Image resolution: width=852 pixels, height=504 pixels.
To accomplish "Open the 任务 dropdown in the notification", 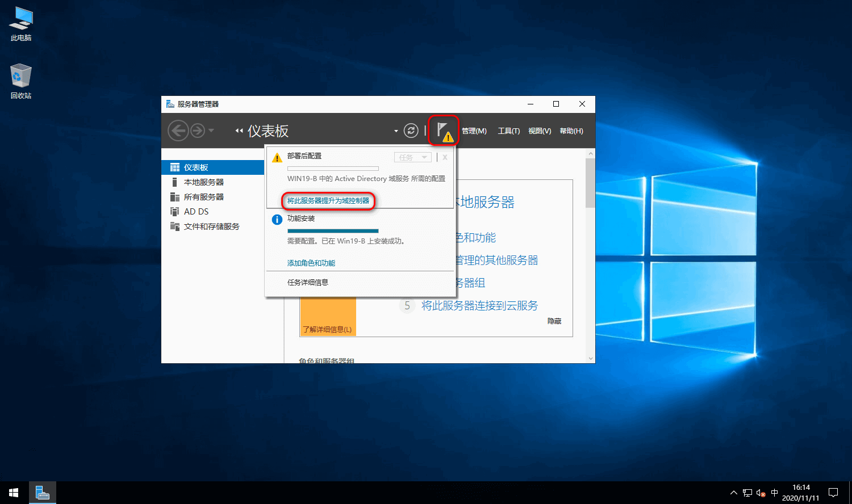I will [x=413, y=157].
